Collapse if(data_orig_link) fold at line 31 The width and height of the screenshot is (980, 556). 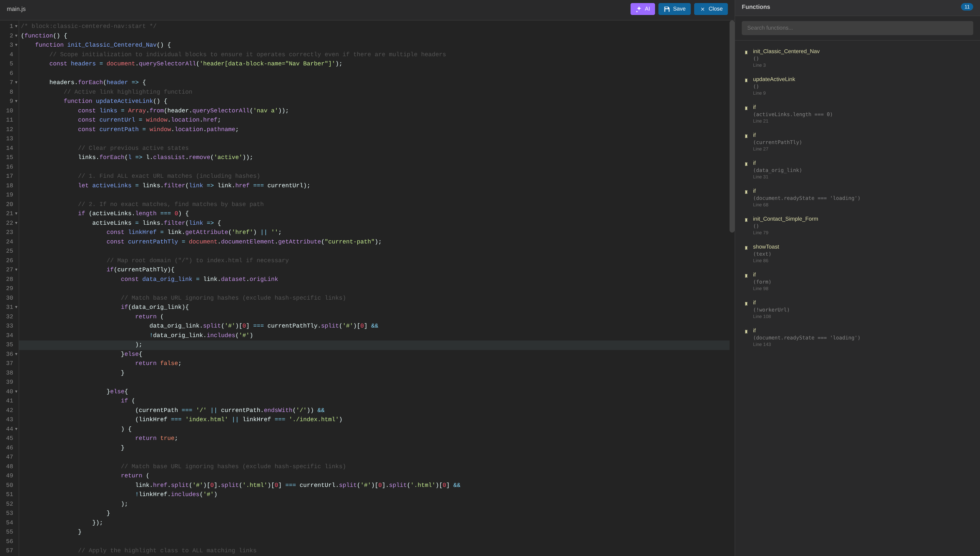pyautogui.click(x=16, y=307)
